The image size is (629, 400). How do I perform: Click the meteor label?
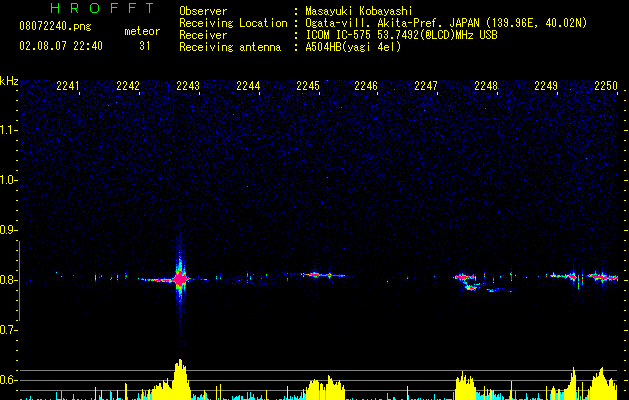(142, 31)
